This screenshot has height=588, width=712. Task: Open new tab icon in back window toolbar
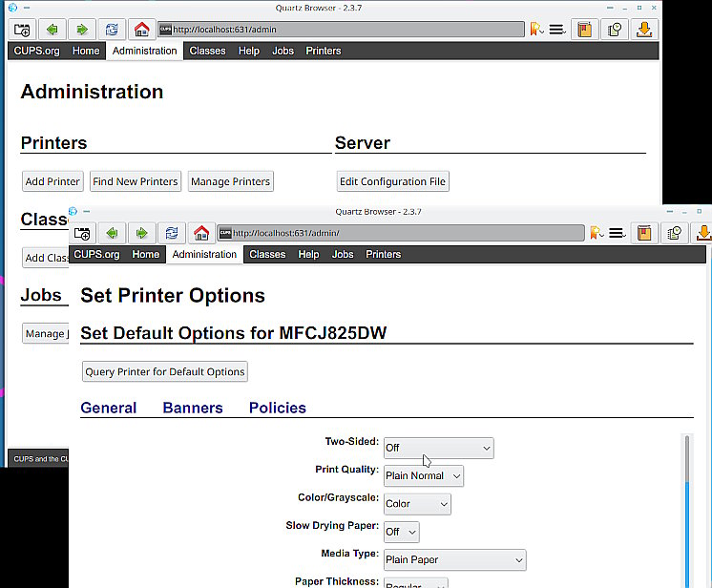coord(22,30)
